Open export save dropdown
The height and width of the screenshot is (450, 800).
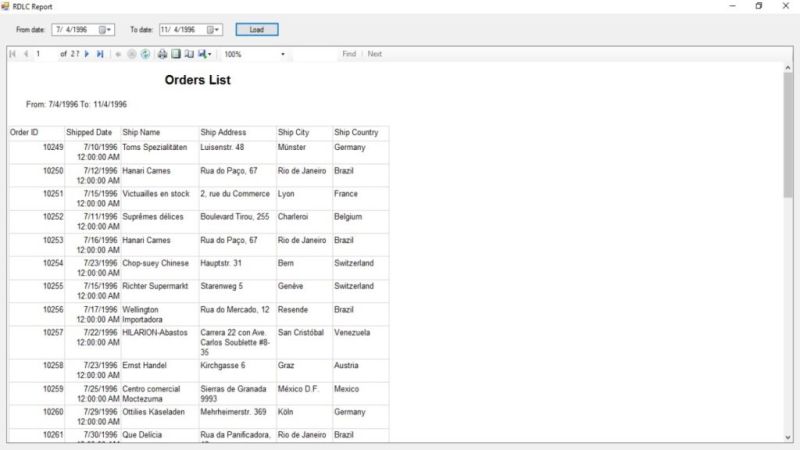[x=205, y=54]
